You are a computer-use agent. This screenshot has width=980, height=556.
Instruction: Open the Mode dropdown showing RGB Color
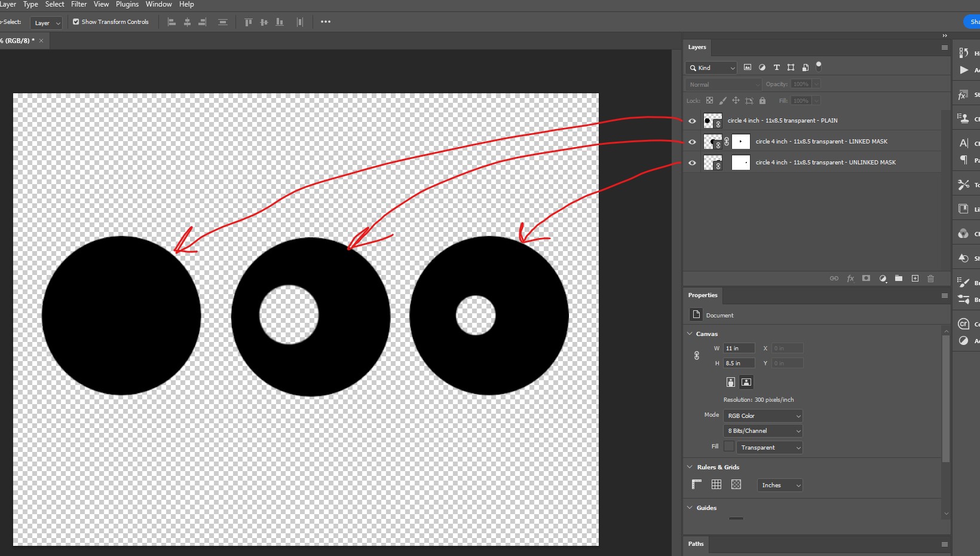click(762, 416)
